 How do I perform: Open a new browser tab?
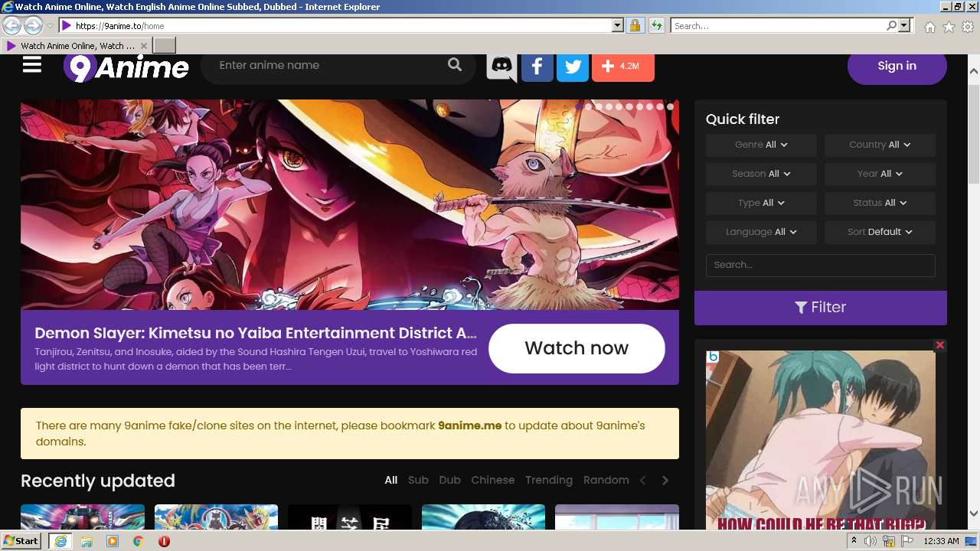point(165,46)
